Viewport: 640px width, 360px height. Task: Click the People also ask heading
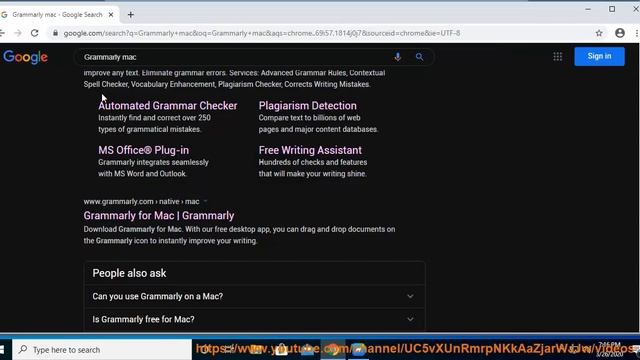pyautogui.click(x=129, y=273)
